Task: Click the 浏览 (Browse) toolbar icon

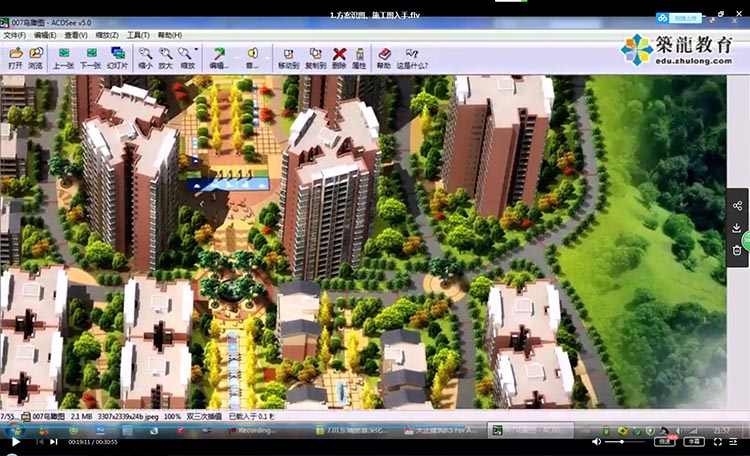Action: tap(36, 58)
